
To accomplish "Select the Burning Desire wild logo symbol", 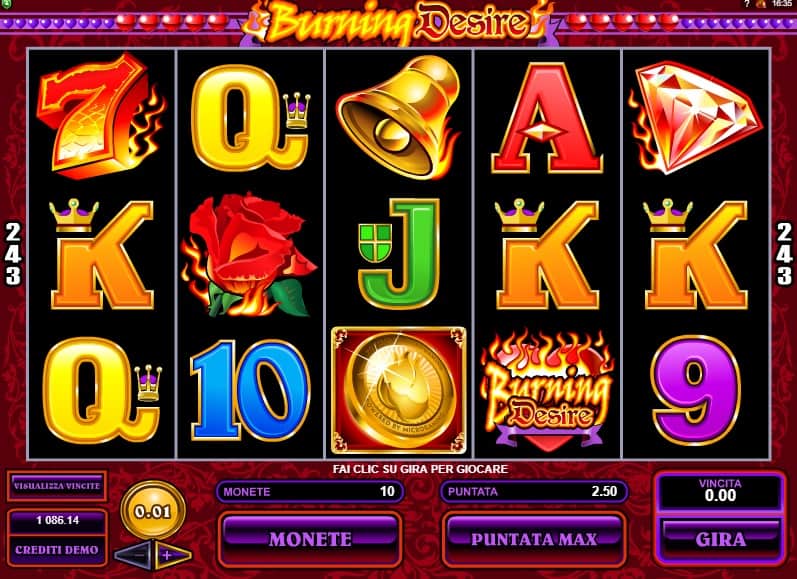I will pos(547,390).
